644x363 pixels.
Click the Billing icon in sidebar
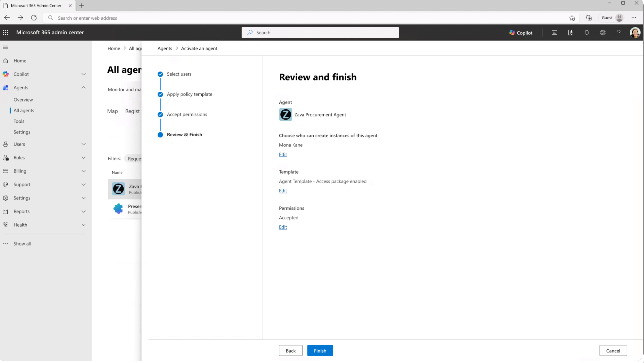(5, 171)
